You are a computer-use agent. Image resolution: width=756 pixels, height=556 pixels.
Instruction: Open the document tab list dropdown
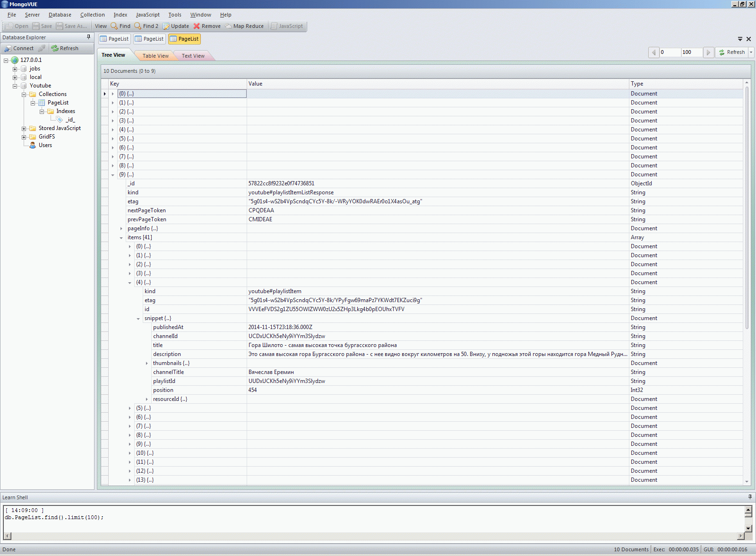(x=740, y=39)
